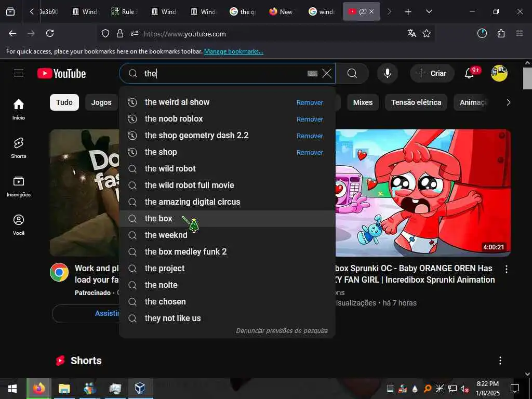Bookmark this page with the star
The height and width of the screenshot is (399, 532).
427,33
